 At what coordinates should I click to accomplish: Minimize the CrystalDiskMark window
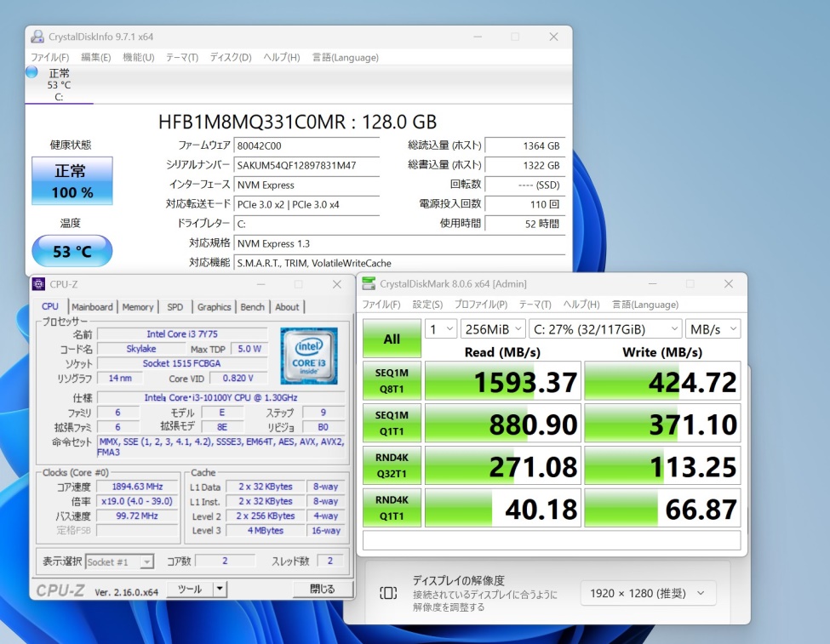(653, 283)
